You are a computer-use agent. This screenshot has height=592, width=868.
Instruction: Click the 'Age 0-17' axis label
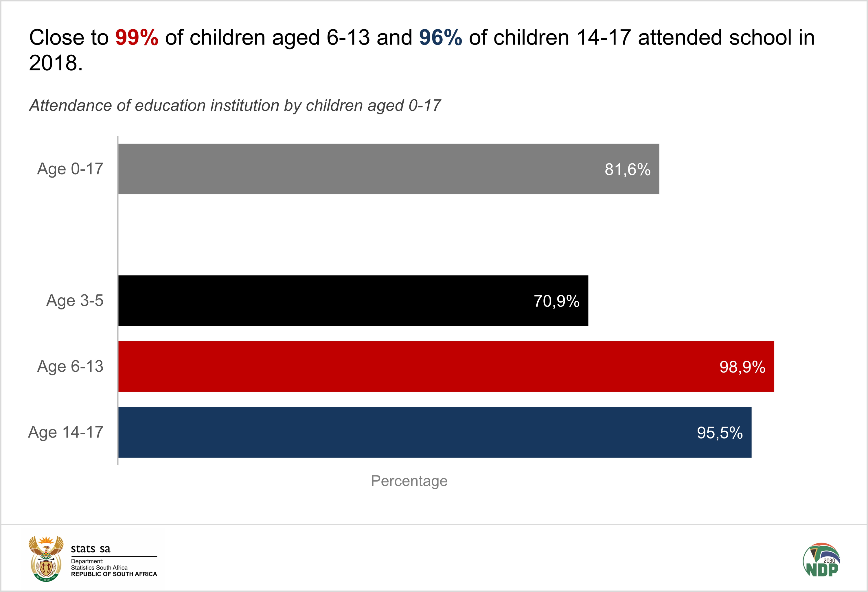pos(70,169)
